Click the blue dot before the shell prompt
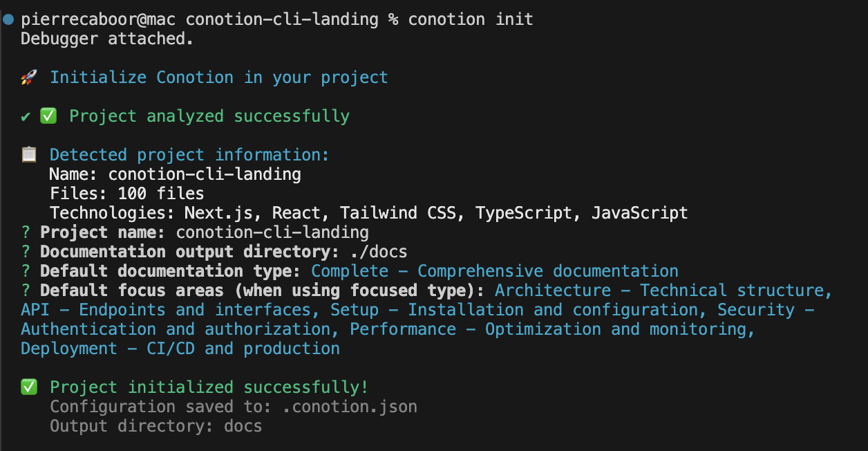 point(8,19)
